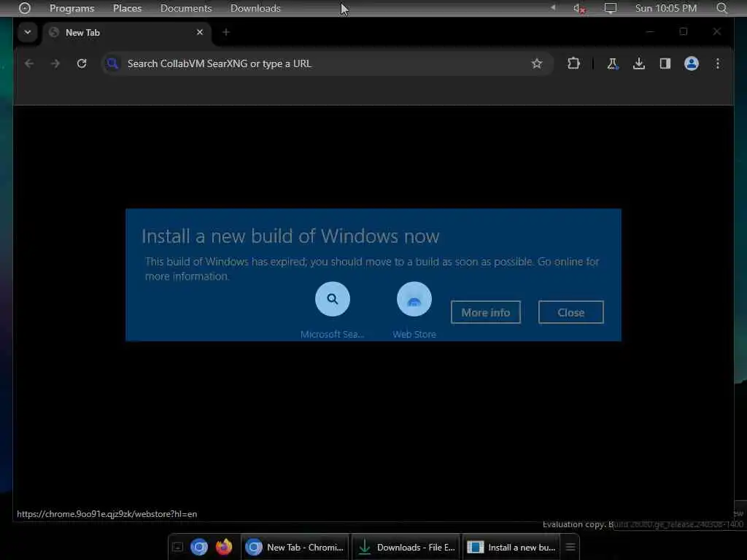
Task: Open the display icon in system tray
Action: pos(611,8)
